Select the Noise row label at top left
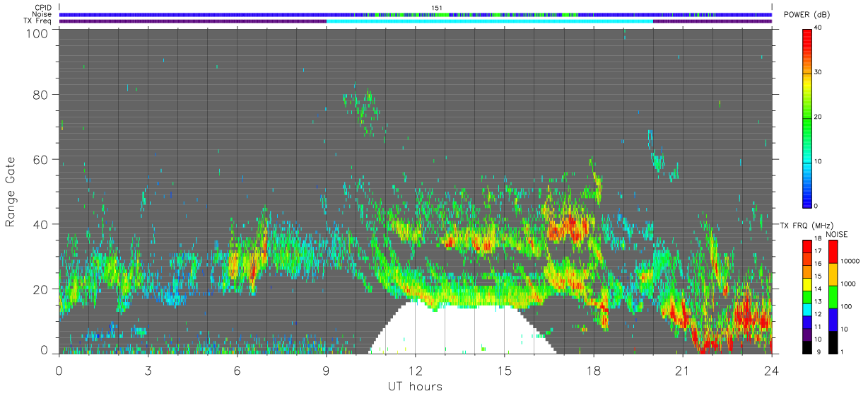 click(x=41, y=14)
